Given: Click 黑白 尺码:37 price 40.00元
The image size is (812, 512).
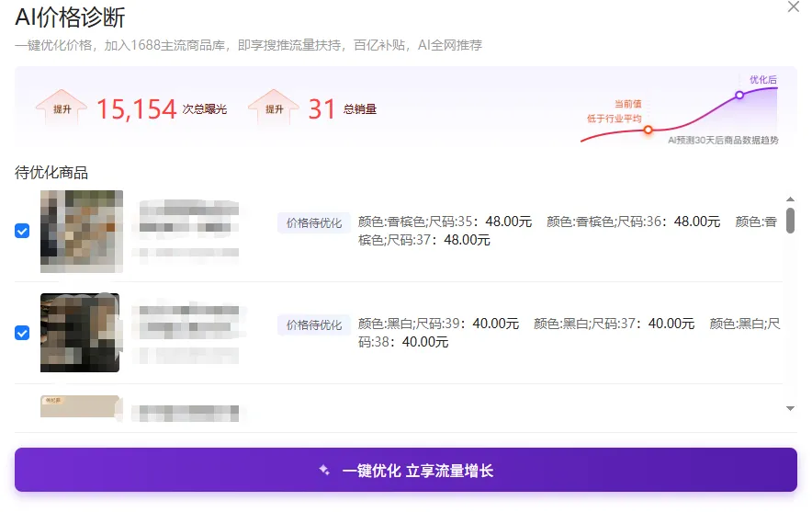Looking at the screenshot, I should [671, 324].
